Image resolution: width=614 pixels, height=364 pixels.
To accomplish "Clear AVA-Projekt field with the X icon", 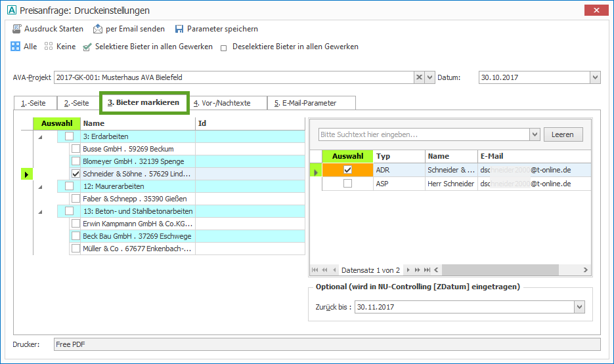I will (x=419, y=77).
